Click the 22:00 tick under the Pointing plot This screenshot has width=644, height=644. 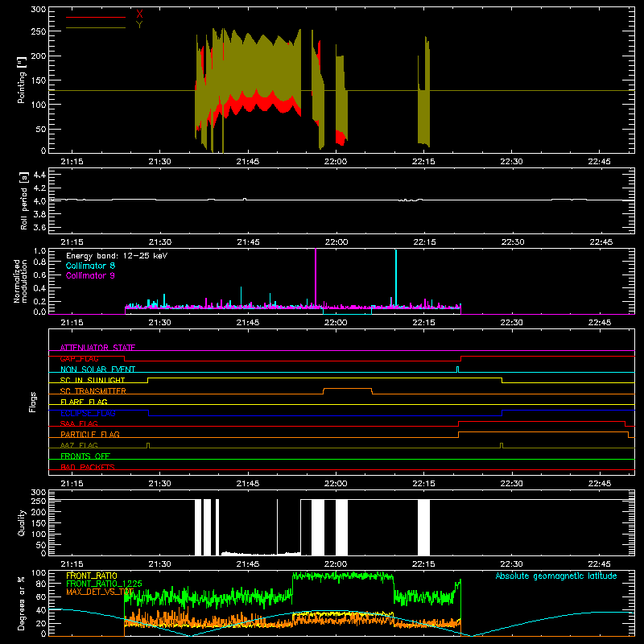[336, 162]
